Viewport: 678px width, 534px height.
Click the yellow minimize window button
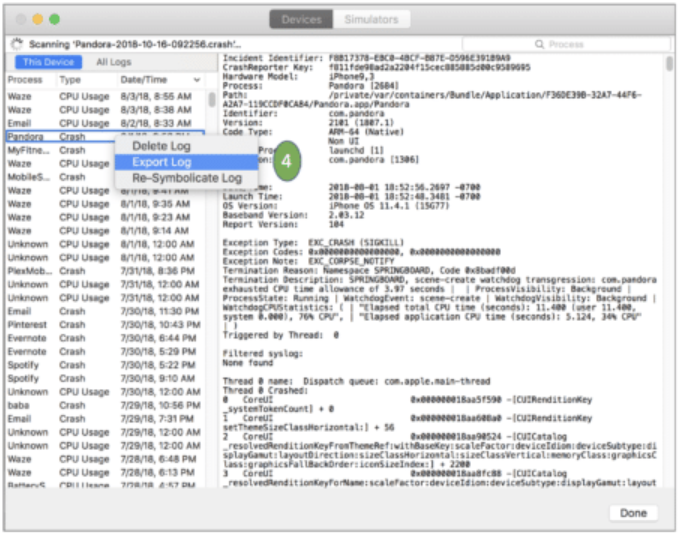point(36,19)
